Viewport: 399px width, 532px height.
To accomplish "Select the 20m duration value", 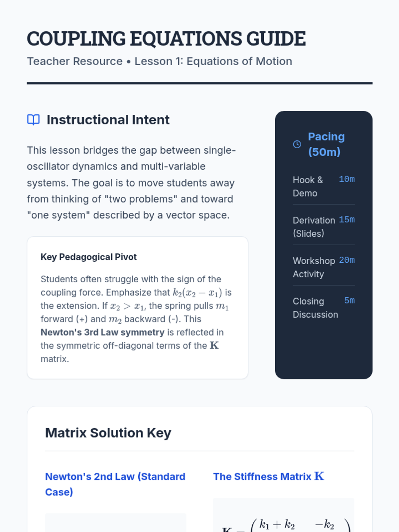I will click(x=346, y=260).
